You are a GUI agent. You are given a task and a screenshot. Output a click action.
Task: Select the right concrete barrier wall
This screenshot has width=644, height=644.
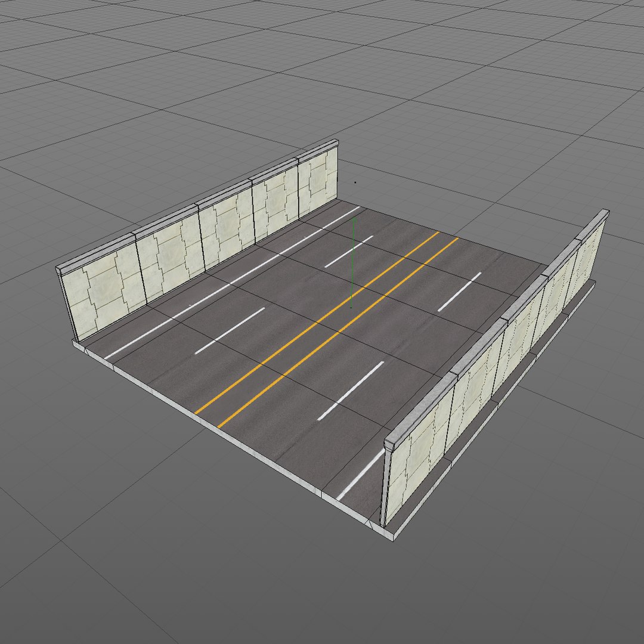point(497,369)
